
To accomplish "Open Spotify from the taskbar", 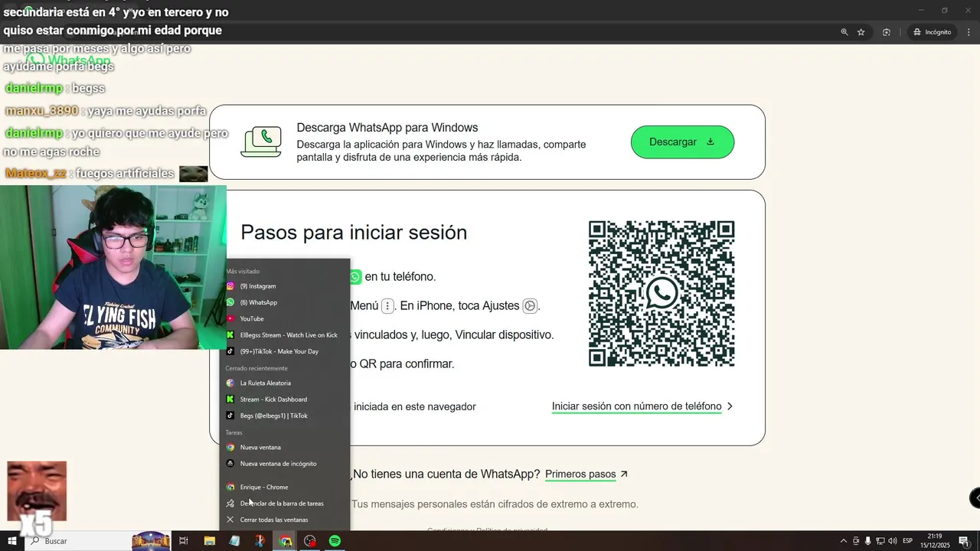I will (x=335, y=541).
